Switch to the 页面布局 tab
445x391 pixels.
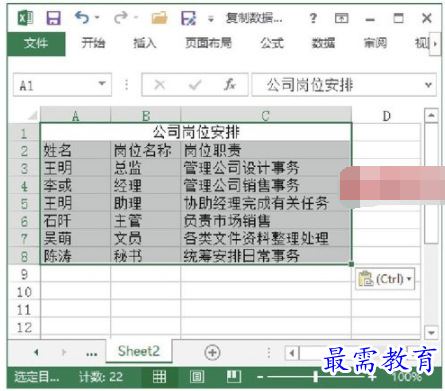point(209,43)
